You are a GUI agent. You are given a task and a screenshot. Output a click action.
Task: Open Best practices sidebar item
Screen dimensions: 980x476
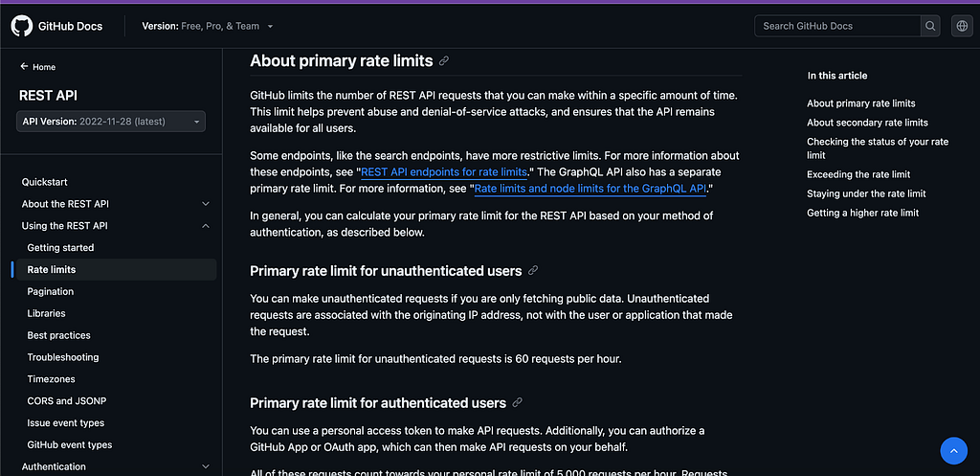point(58,335)
